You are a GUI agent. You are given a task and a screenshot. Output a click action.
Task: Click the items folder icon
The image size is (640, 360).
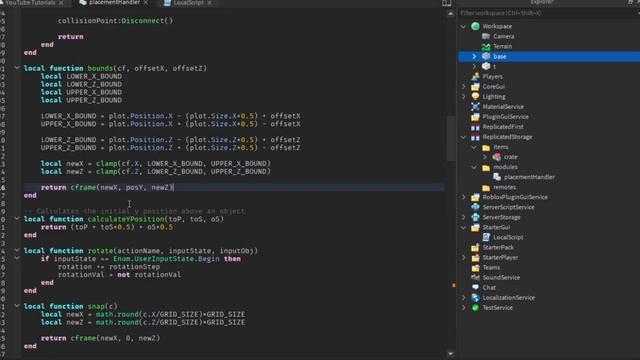pos(486,147)
